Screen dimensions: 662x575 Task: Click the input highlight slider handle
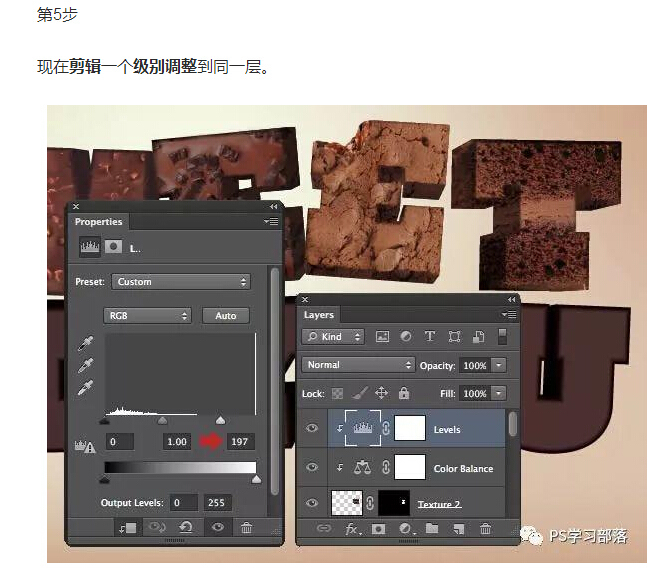coord(220,420)
